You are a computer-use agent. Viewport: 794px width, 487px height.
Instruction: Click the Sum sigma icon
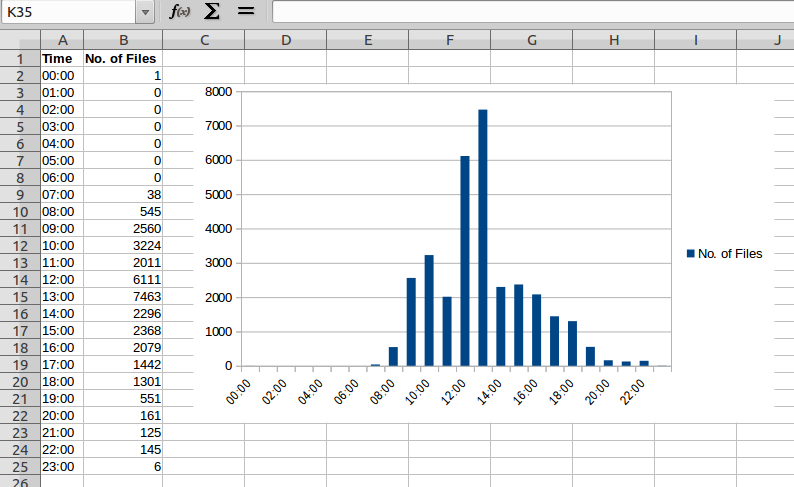pos(211,12)
